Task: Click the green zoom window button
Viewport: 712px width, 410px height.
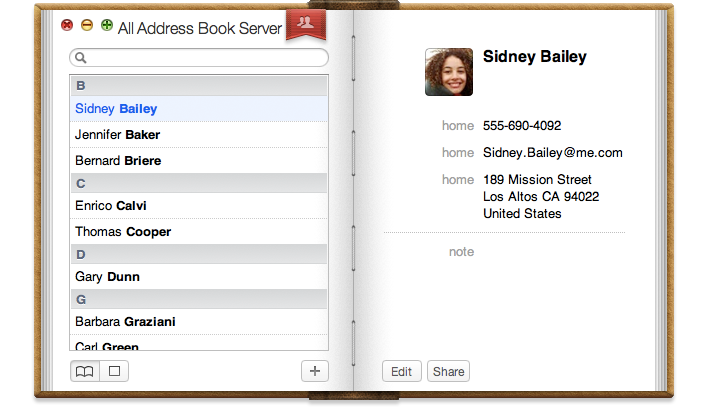Action: tap(107, 25)
